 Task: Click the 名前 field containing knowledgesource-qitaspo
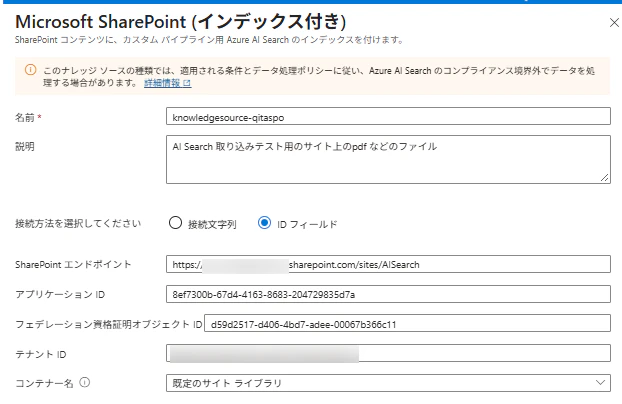pos(388,116)
